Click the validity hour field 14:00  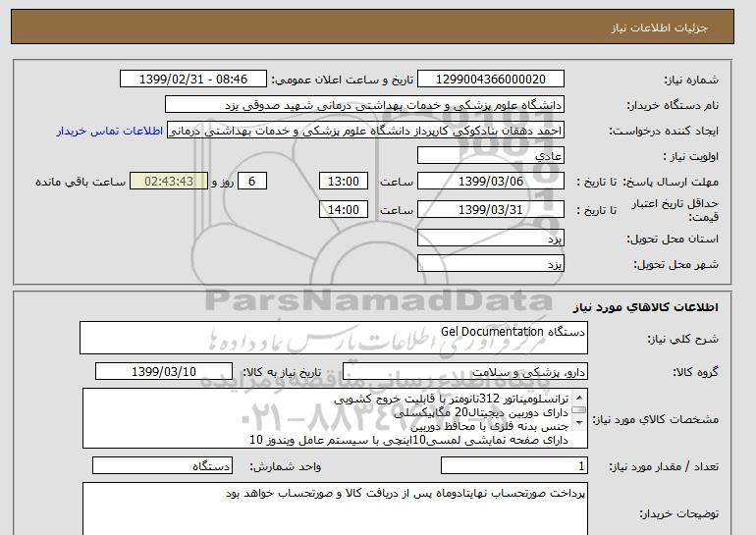point(344,210)
